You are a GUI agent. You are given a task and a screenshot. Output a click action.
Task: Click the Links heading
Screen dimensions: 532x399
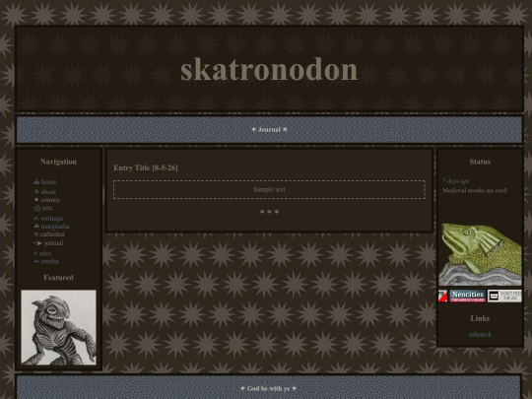(480, 318)
